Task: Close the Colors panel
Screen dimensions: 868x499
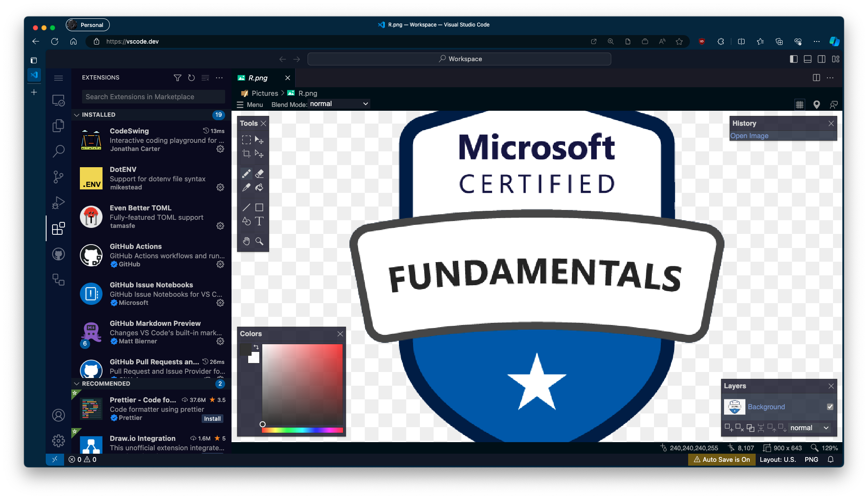Action: [340, 334]
